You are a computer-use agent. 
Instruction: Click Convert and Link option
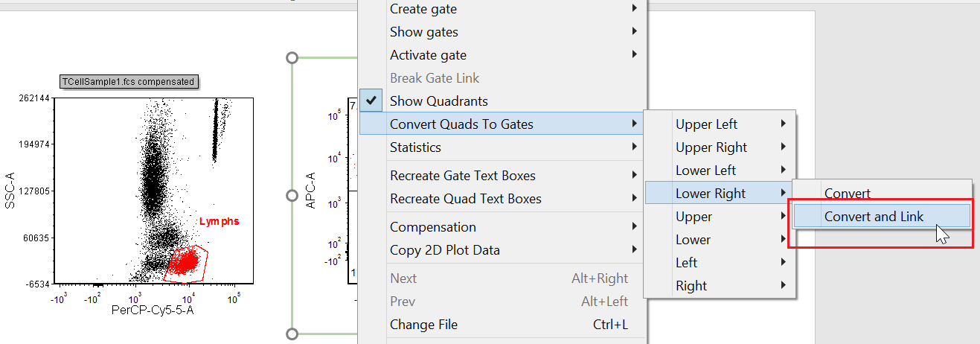click(874, 217)
